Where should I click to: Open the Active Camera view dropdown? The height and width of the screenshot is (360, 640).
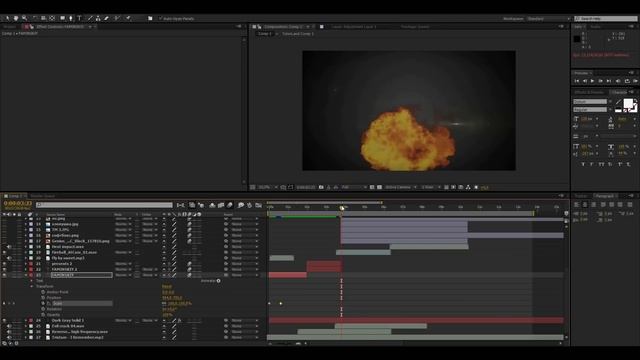coord(401,187)
